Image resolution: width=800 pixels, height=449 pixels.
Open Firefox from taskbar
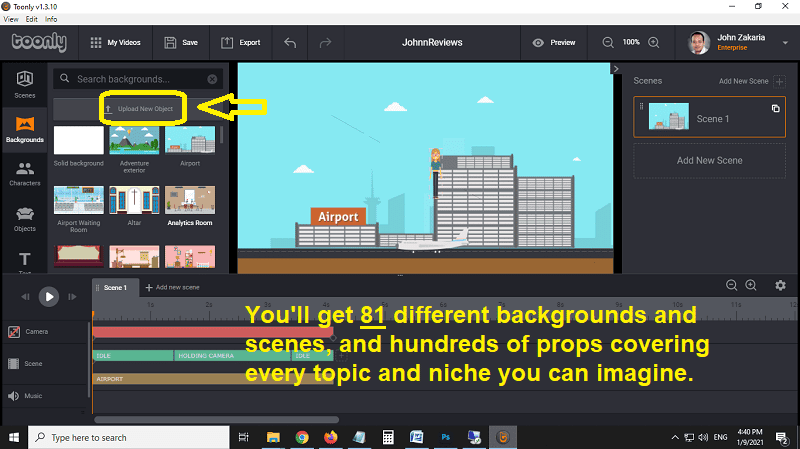pos(331,437)
